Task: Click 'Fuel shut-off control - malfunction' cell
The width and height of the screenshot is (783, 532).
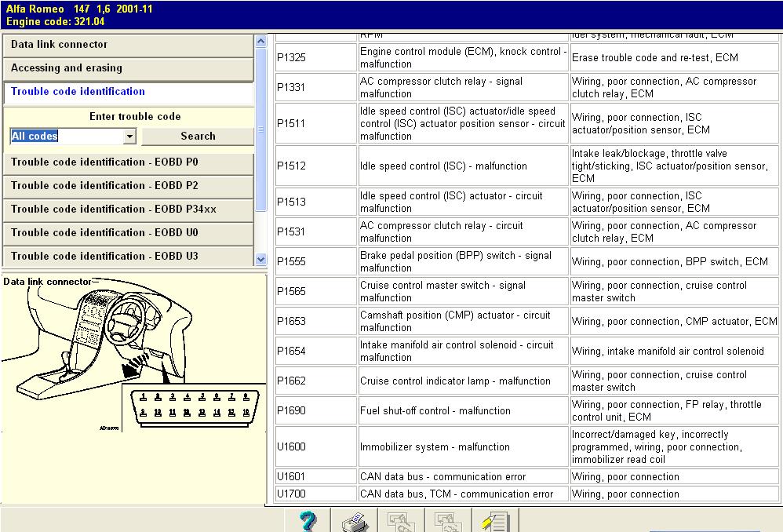Action: tap(463, 410)
